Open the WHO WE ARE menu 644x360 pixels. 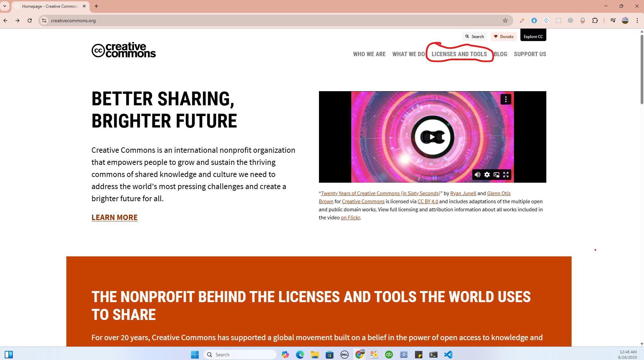pyautogui.click(x=369, y=54)
